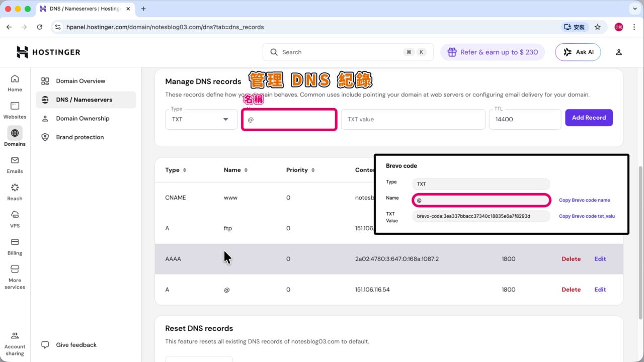Delete the A record named @
This screenshot has width=644, height=362.
tap(571, 290)
